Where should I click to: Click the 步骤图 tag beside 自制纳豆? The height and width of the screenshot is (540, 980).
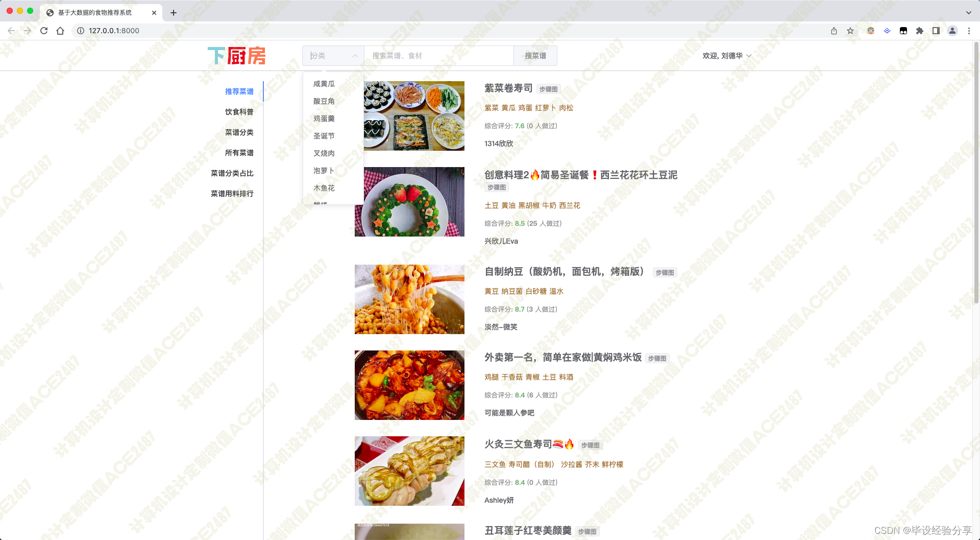pyautogui.click(x=665, y=273)
